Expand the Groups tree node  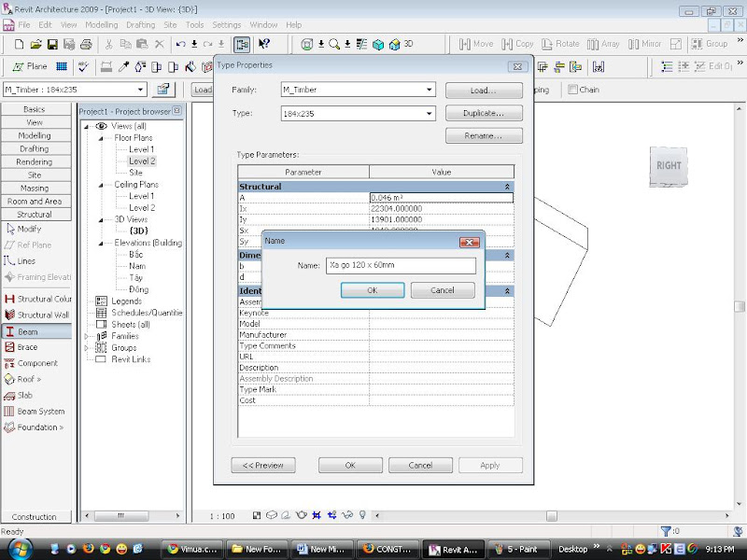[x=86, y=348]
